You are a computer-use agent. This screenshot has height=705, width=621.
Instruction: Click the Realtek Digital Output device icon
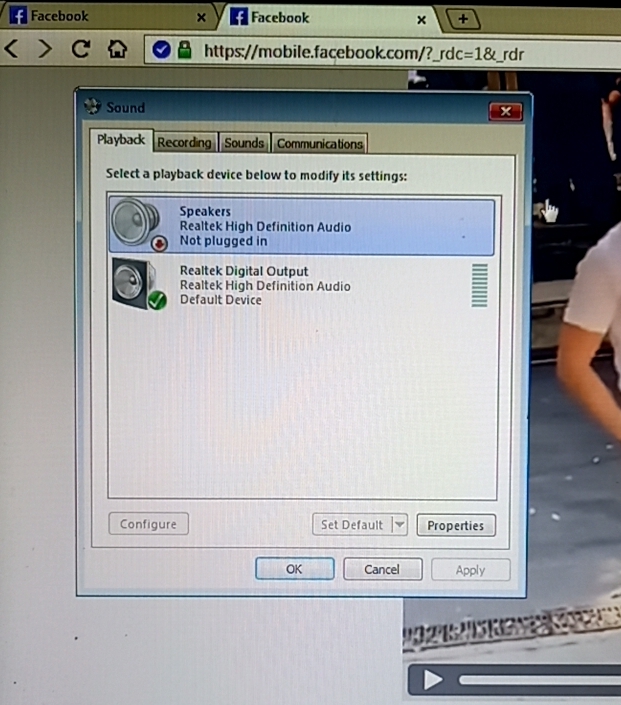(138, 284)
